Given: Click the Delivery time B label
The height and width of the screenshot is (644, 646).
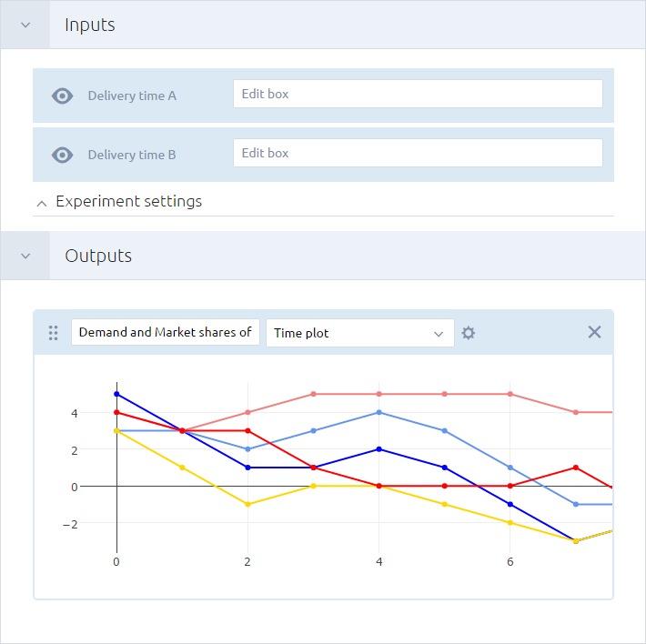Looking at the screenshot, I should point(132,155).
